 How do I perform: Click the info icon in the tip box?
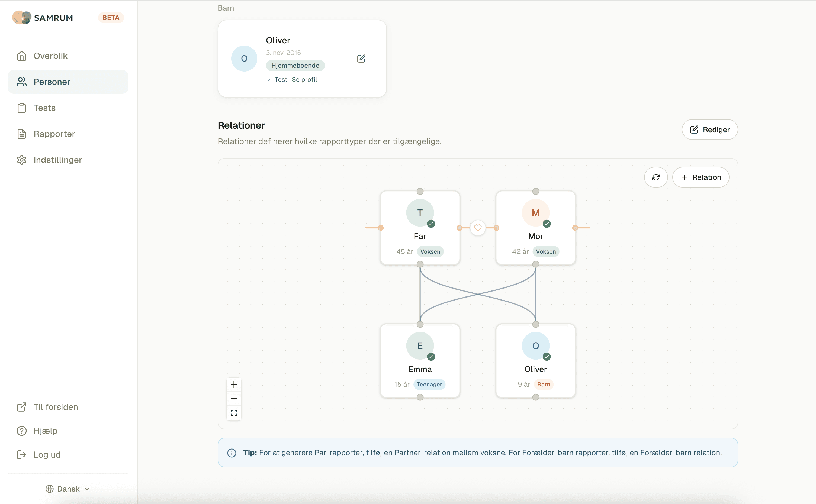pyautogui.click(x=232, y=453)
